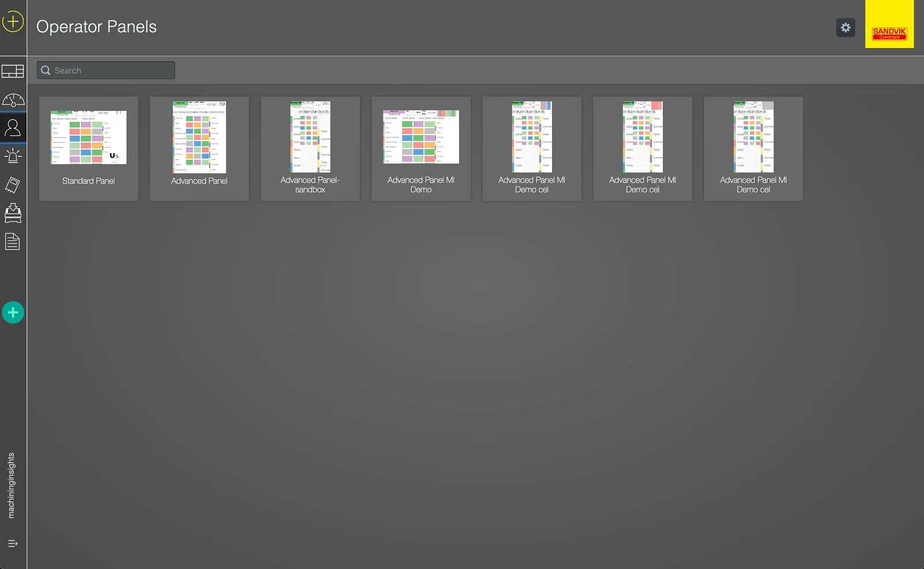Click the search magnifier icon
924x569 pixels.
(46, 70)
